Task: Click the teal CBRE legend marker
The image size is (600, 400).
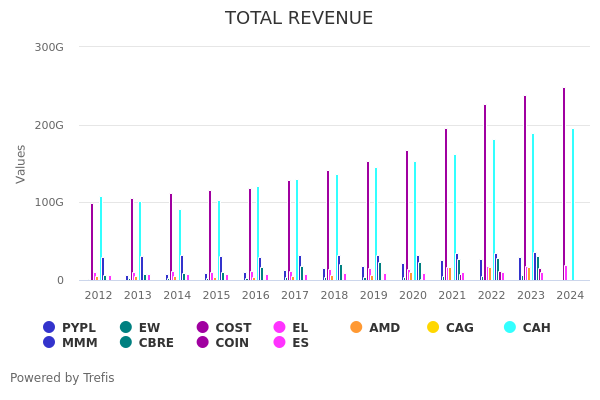Action: 126,343
